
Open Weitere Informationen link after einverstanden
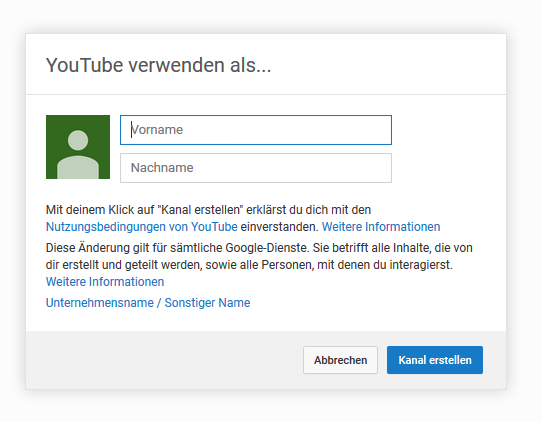click(x=381, y=227)
